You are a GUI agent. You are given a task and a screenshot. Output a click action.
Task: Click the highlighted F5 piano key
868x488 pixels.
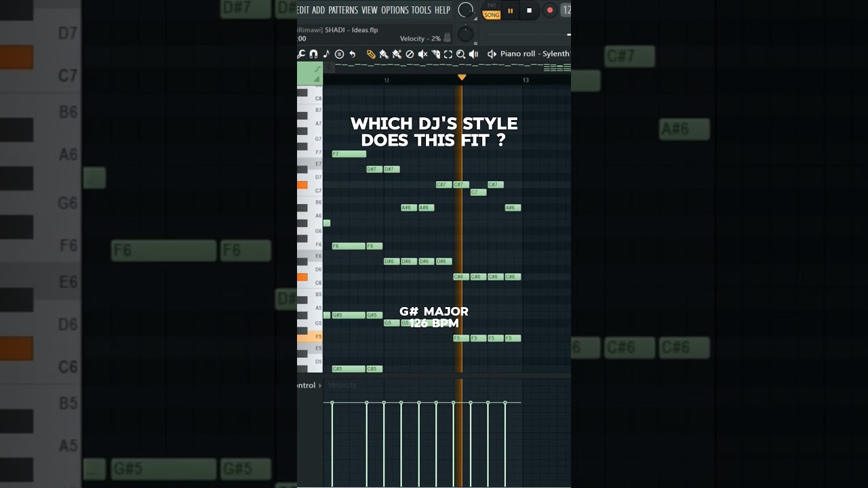coord(310,337)
